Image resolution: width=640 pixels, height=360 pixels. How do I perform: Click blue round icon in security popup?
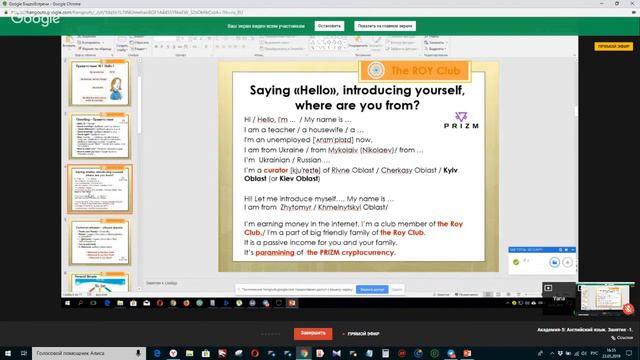pos(554,262)
